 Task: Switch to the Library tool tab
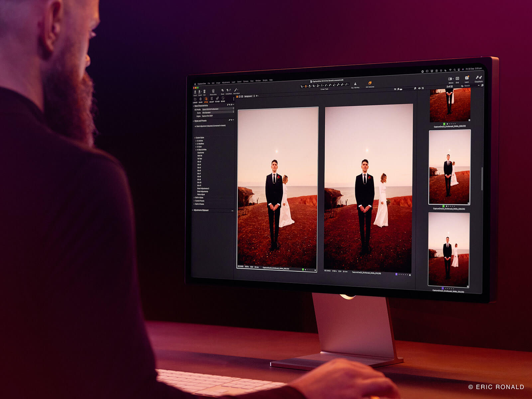pyautogui.click(x=195, y=99)
